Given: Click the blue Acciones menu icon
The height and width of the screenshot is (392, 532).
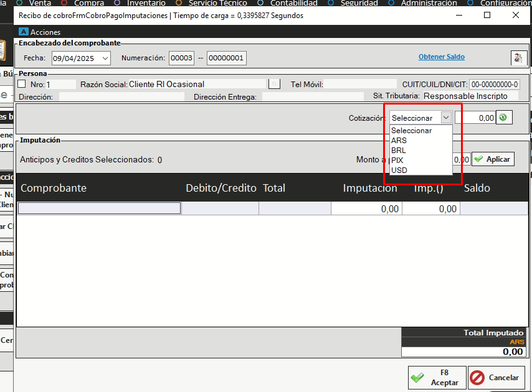Looking at the screenshot, I should click(24, 32).
